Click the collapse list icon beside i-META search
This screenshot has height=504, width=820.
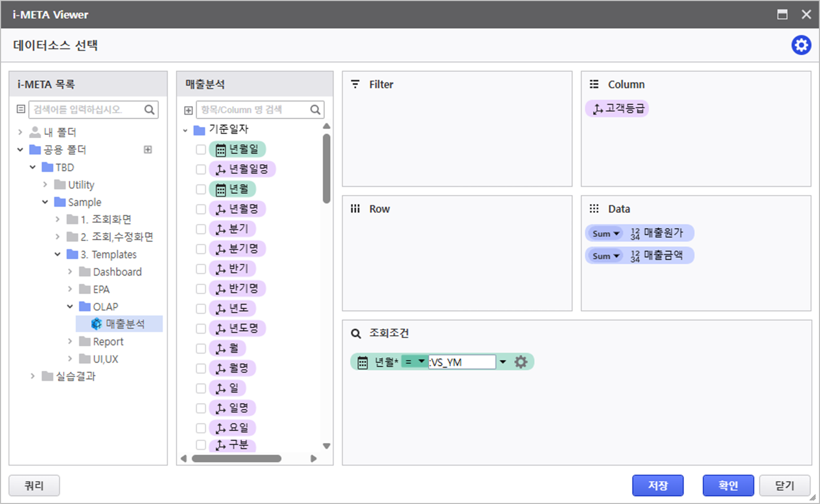(21, 109)
